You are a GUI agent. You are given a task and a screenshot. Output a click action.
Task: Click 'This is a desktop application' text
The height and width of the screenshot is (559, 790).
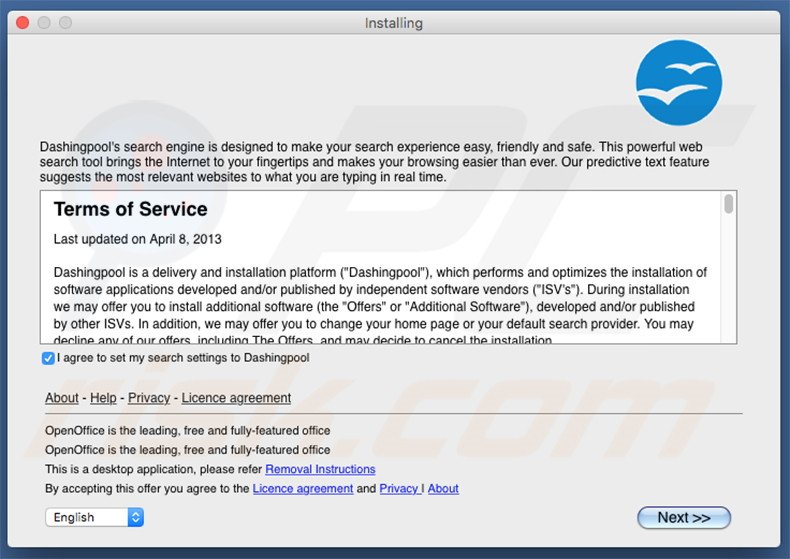154,469
